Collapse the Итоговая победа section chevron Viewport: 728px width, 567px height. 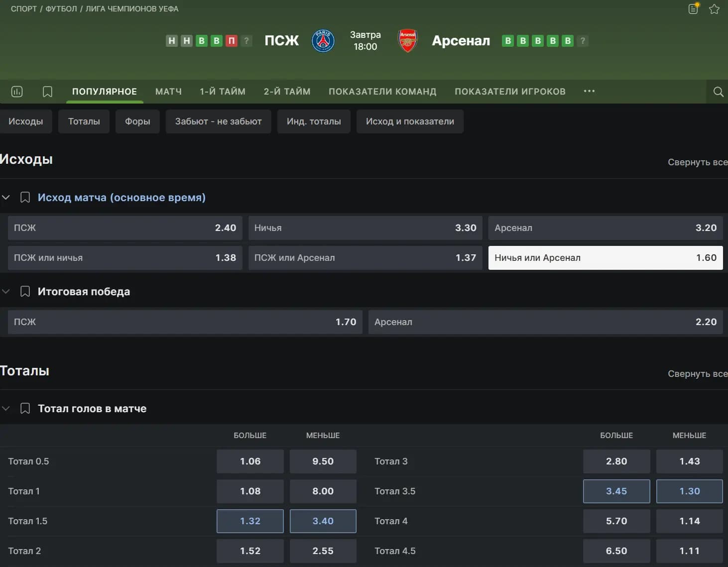pos(6,292)
